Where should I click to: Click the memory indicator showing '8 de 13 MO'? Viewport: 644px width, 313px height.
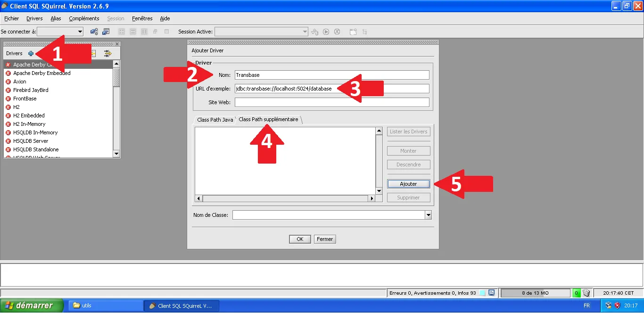(x=536, y=293)
